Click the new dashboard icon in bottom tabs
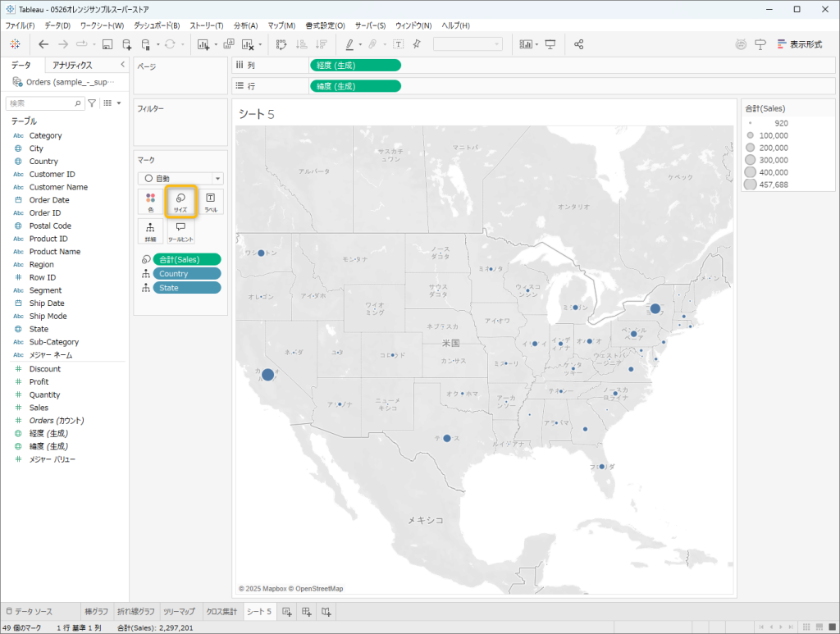Viewport: 840px width, 634px height. pos(307,612)
